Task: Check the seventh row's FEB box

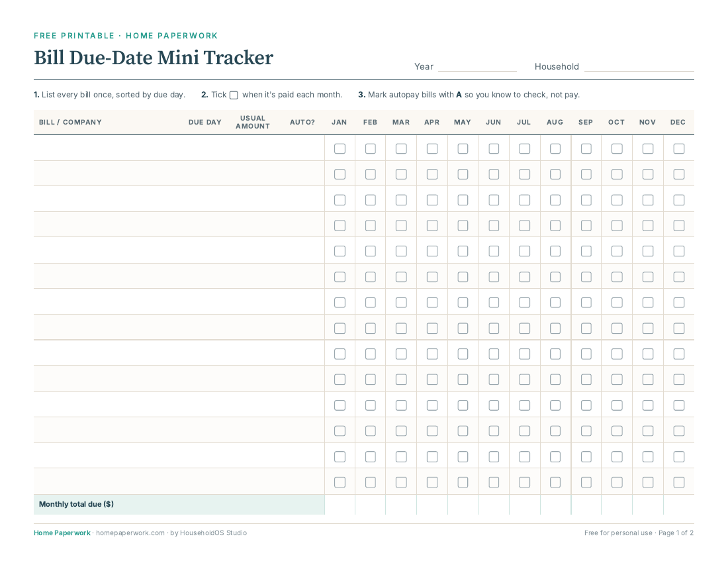Action: click(x=371, y=303)
